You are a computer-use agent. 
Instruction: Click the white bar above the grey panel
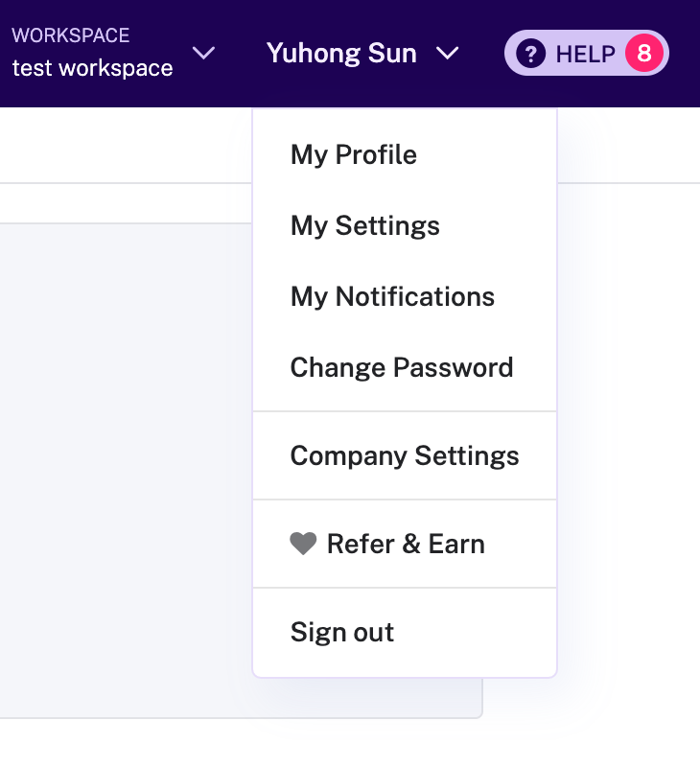pos(125,203)
